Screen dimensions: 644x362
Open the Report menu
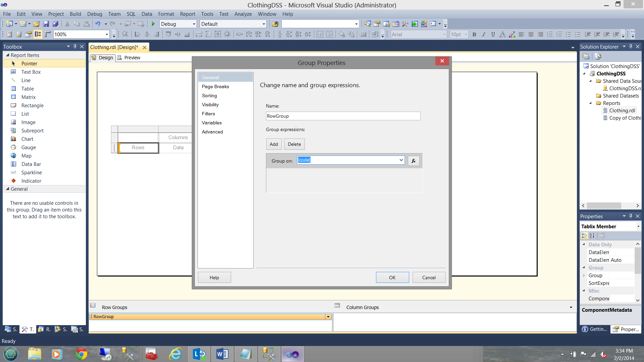tap(187, 14)
